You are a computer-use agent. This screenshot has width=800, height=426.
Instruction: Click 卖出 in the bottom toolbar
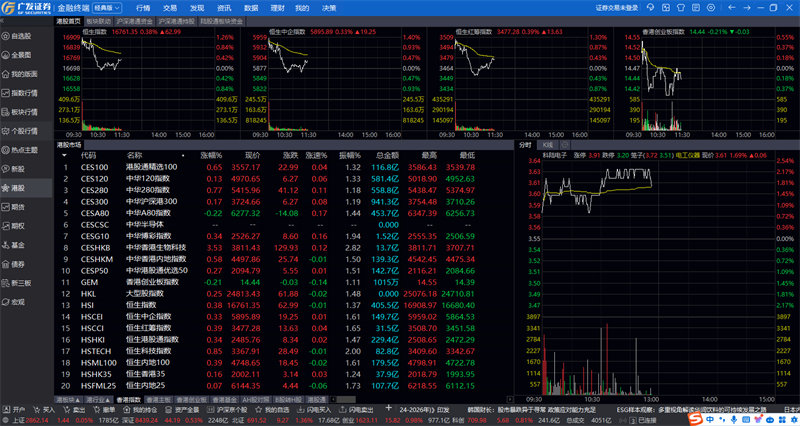[x=74, y=410]
